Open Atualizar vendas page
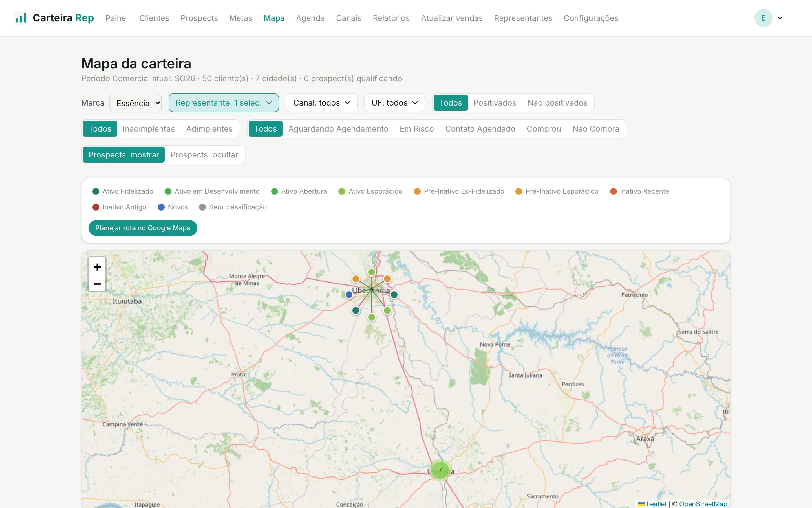This screenshot has width=812, height=508. click(x=452, y=18)
